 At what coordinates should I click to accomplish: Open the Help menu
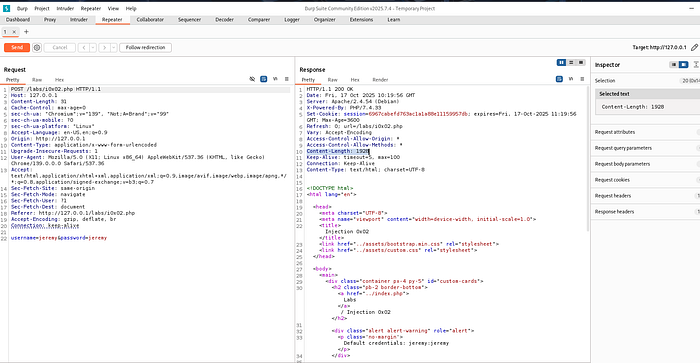pos(131,8)
